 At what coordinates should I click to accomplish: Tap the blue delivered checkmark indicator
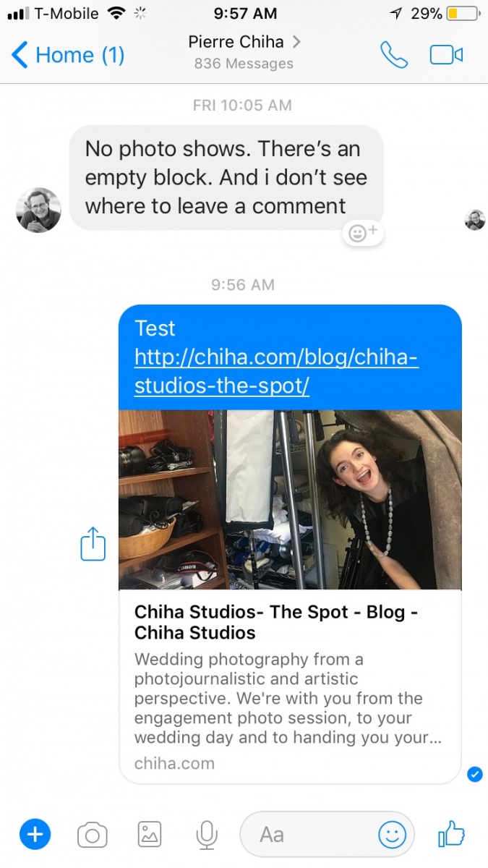[x=475, y=775]
